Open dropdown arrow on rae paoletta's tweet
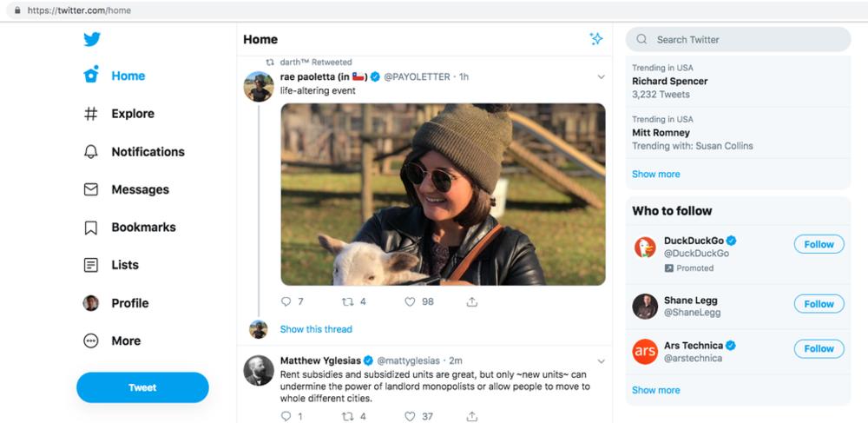Image resolution: width=868 pixels, height=423 pixels. click(601, 76)
